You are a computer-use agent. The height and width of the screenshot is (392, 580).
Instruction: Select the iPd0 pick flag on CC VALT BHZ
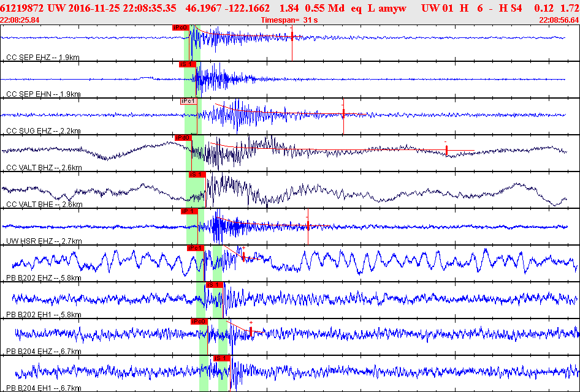183,138
